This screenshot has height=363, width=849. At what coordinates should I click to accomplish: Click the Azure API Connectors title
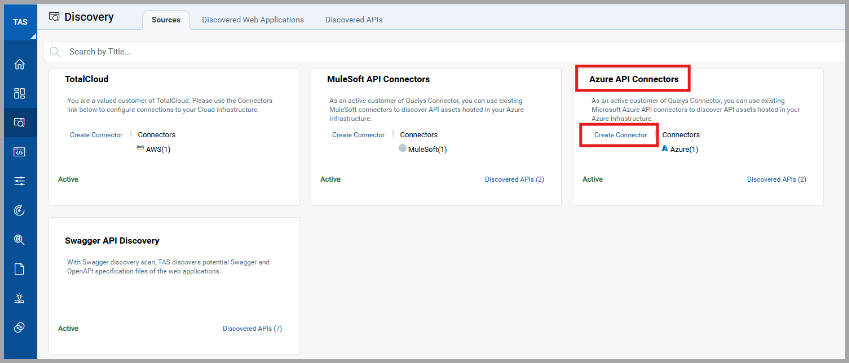(634, 79)
